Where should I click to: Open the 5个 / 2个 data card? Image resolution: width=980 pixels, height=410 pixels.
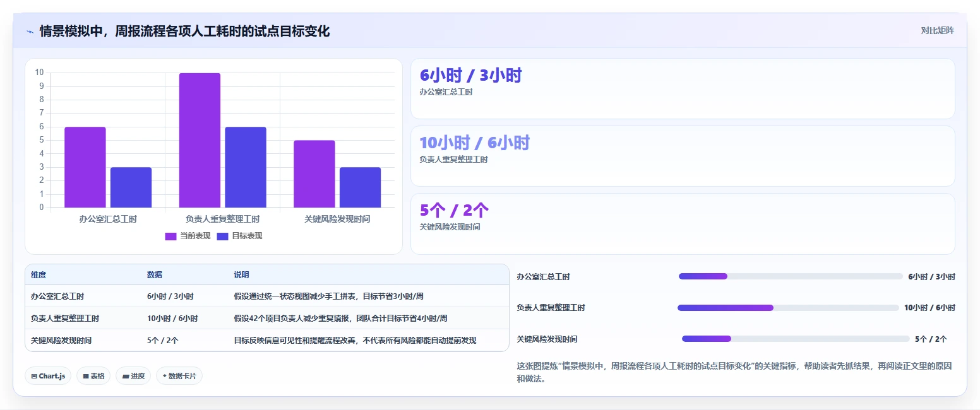683,224
